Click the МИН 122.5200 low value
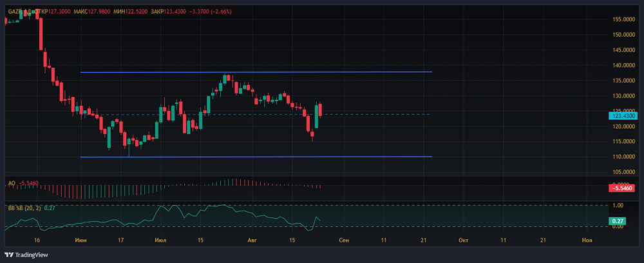644x263 pixels. click(x=130, y=12)
